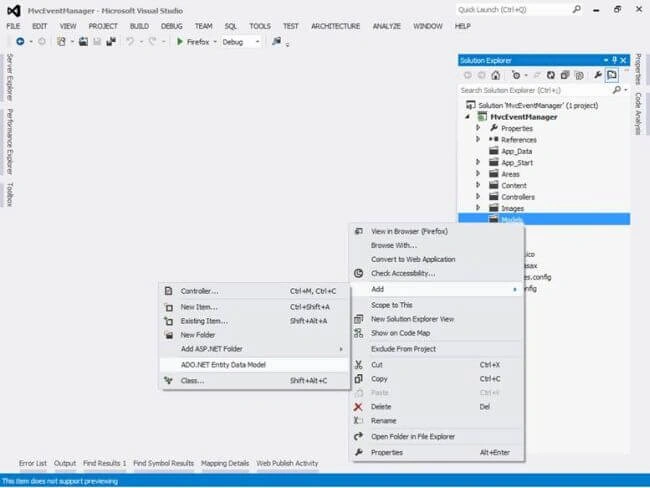
Task: Open the FILE menu
Action: click(x=13, y=26)
